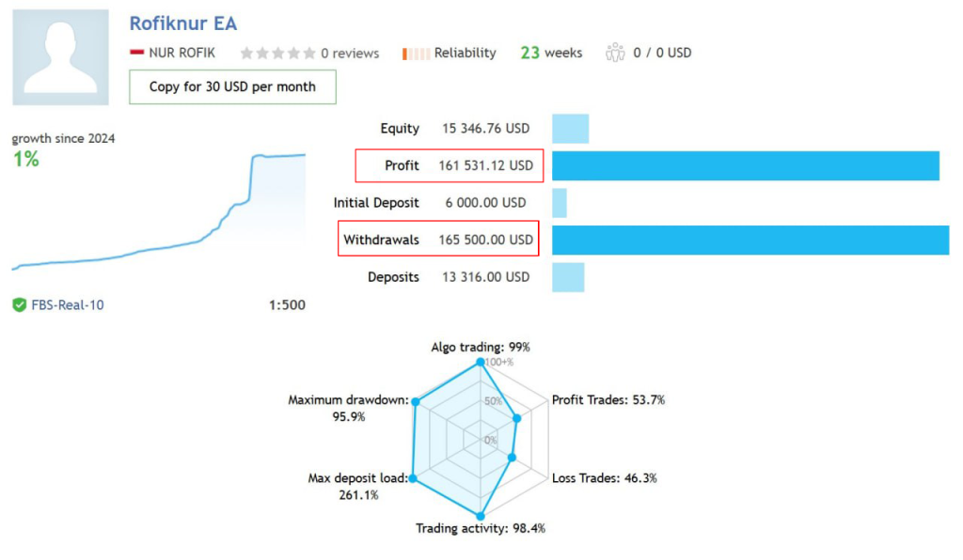Click the Reliability bar indicator icon
The image size is (963, 560).
tap(416, 54)
